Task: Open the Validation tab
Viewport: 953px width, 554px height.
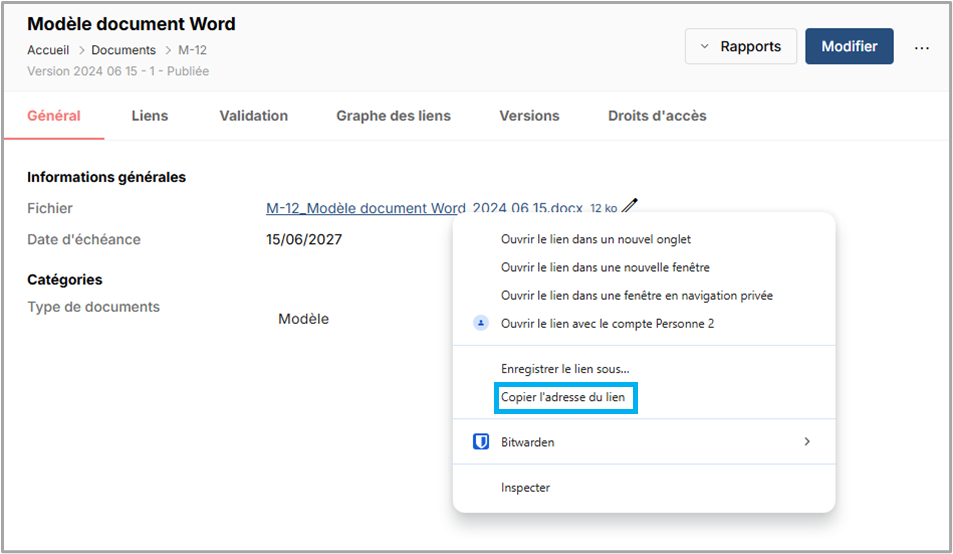Action: coord(254,116)
